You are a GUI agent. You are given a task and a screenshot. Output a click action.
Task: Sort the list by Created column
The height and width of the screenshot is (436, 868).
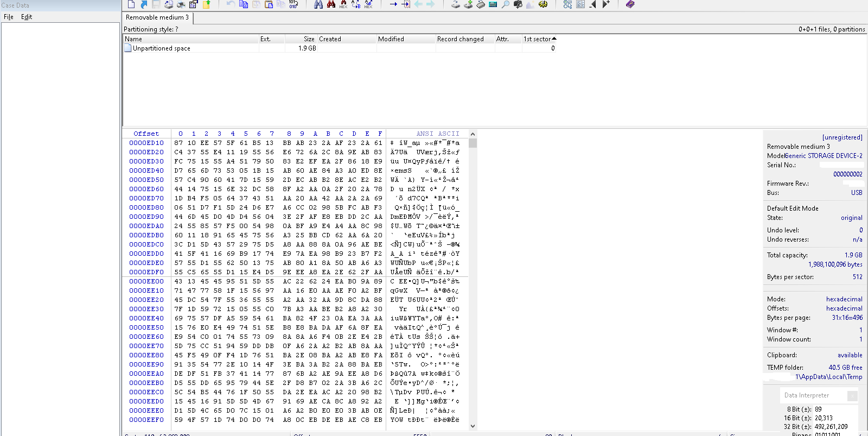tap(347, 39)
